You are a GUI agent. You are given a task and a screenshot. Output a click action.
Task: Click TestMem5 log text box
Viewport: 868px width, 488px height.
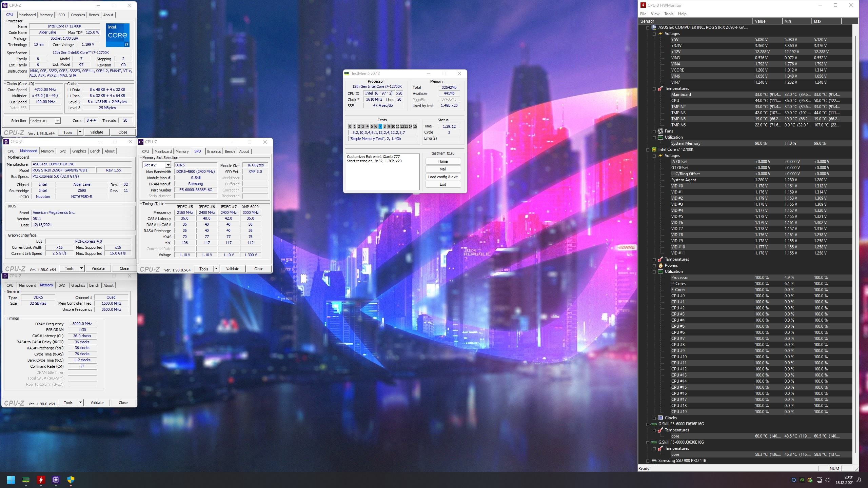click(x=382, y=171)
